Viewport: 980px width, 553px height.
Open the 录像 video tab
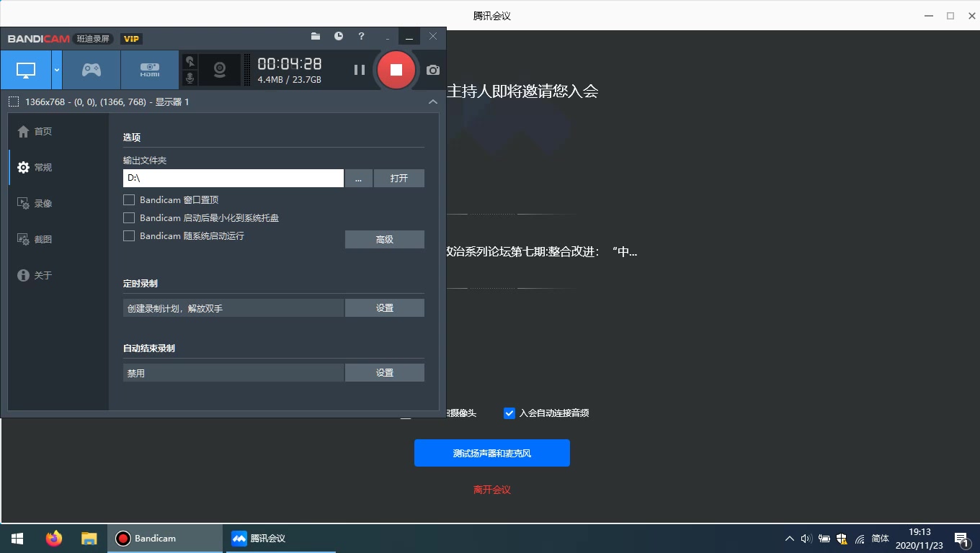pos(58,203)
